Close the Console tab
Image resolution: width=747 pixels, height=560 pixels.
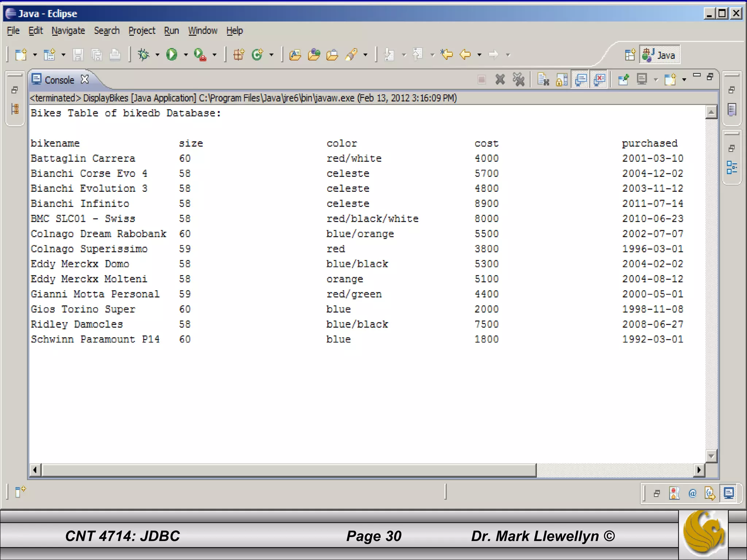85,79
